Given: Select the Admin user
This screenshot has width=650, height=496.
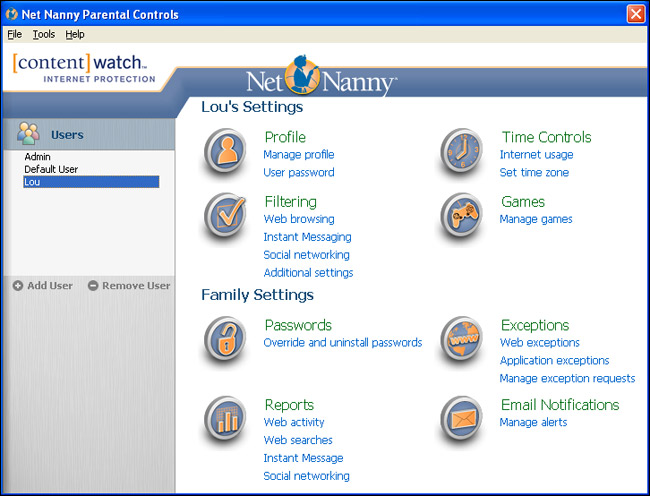Looking at the screenshot, I should coord(37,157).
